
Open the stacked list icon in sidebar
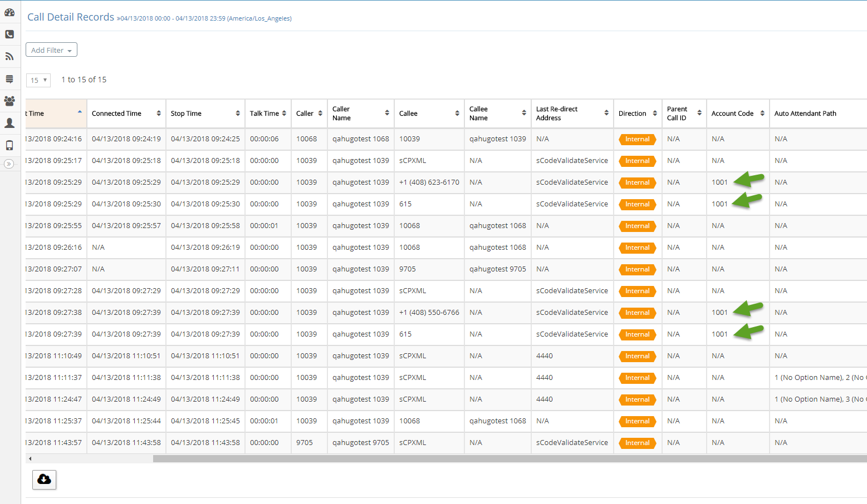[x=9, y=79]
